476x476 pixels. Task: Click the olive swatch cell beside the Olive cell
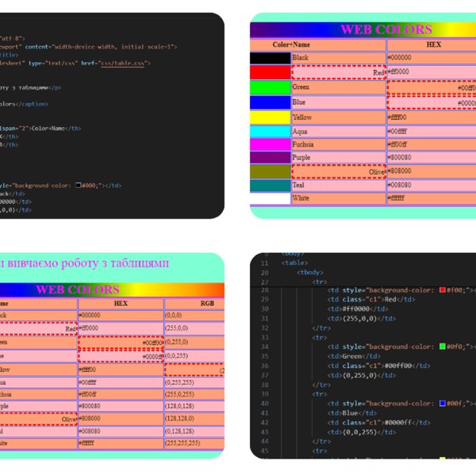[x=270, y=171]
